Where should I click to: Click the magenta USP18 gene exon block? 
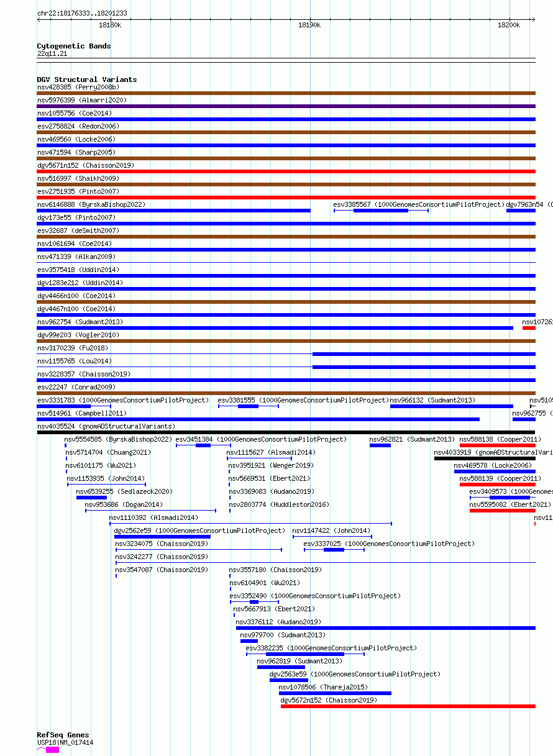tap(52, 750)
